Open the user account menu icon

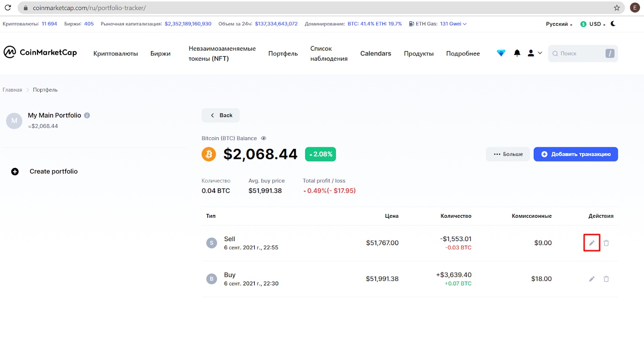click(x=535, y=53)
